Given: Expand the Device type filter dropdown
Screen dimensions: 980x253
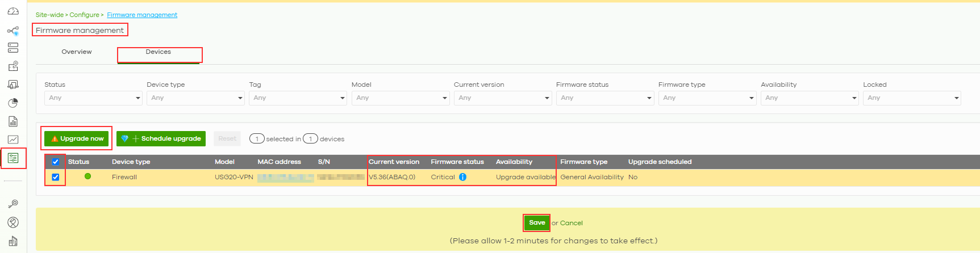Looking at the screenshot, I should [195, 98].
